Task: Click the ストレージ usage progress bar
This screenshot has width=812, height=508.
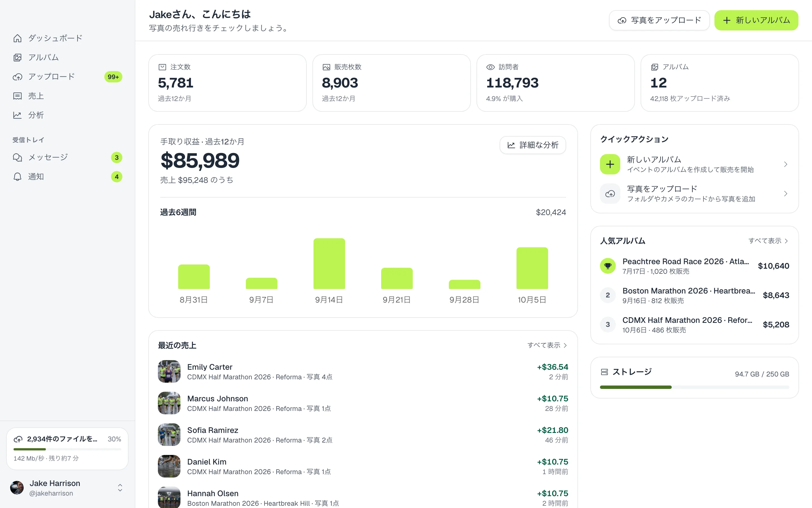Action: click(x=694, y=387)
